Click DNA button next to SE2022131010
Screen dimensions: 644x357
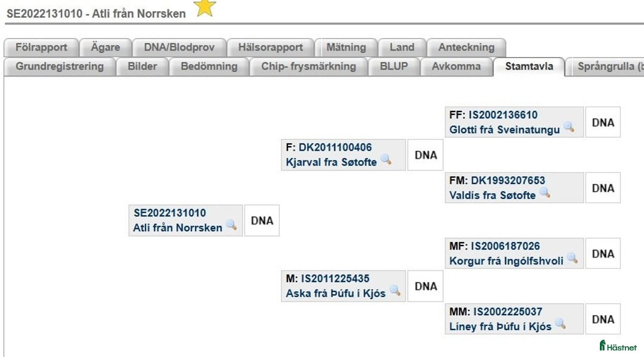pos(262,220)
